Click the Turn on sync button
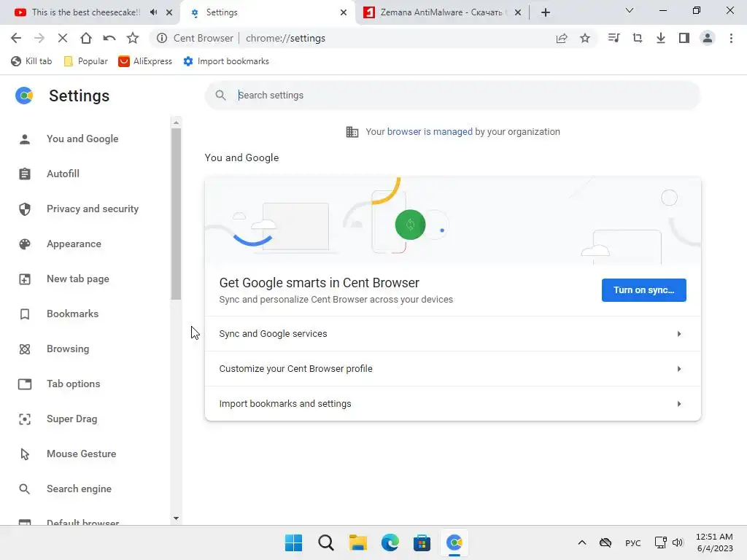Image resolution: width=747 pixels, height=560 pixels. point(643,290)
